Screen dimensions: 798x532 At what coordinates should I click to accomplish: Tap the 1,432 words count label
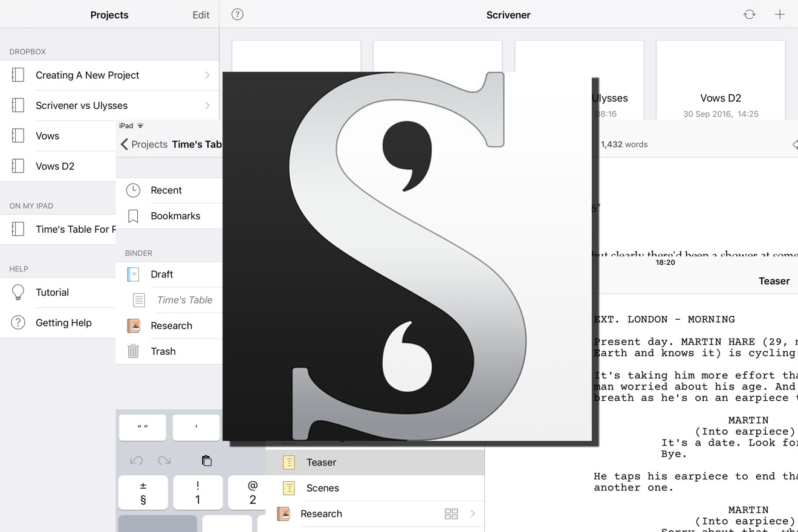[624, 144]
